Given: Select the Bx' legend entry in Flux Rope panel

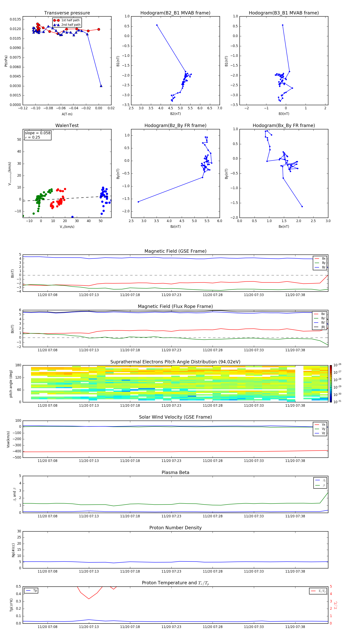Looking at the screenshot, I should 320,314.
